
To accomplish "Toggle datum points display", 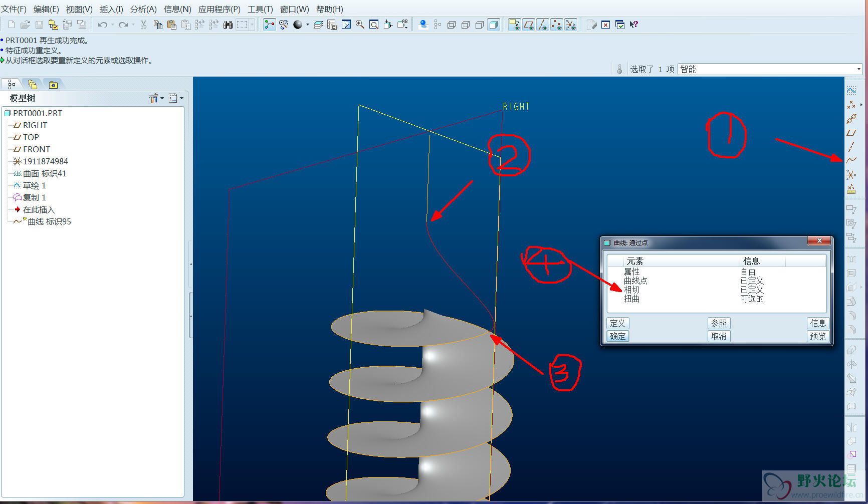I will pos(556,25).
